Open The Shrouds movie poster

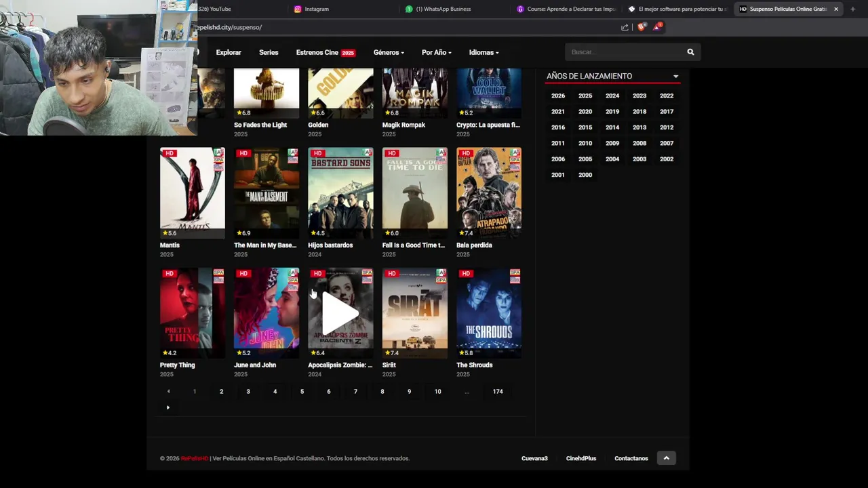click(489, 313)
